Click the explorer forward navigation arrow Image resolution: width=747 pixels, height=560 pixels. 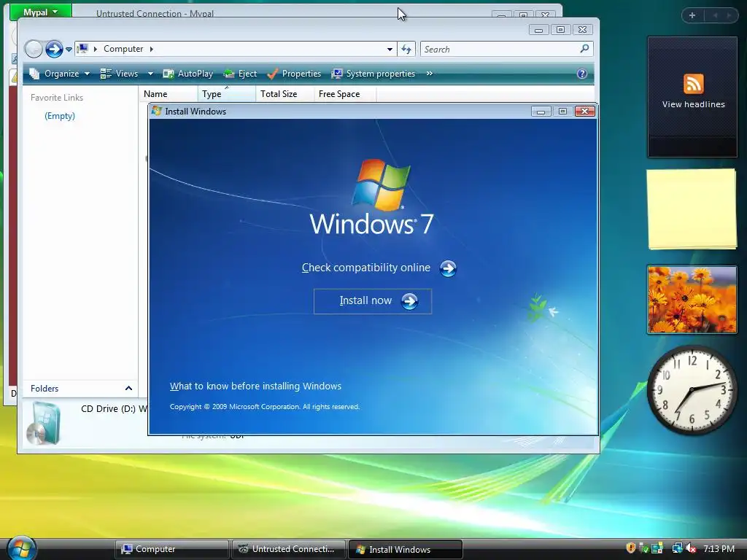54,49
